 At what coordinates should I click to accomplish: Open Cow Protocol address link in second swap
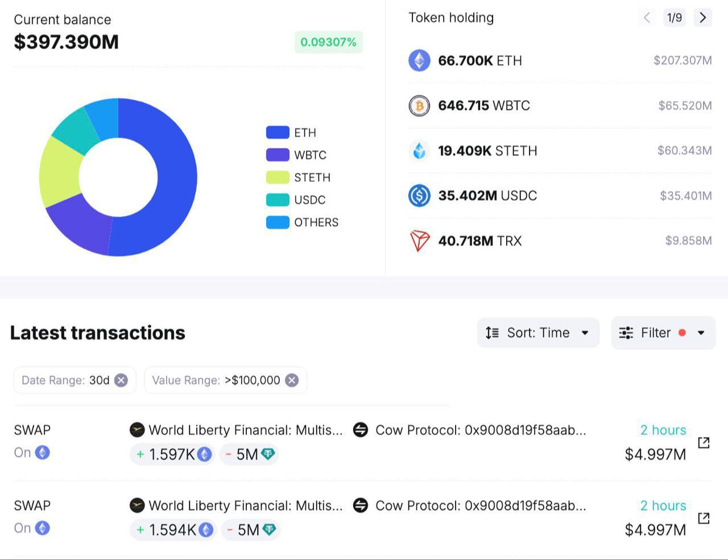481,505
